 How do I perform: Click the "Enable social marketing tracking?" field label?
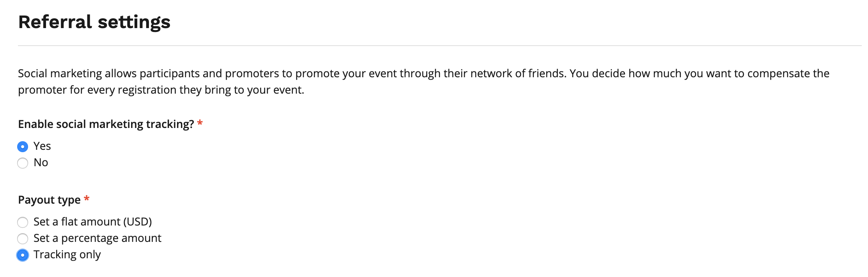(106, 124)
